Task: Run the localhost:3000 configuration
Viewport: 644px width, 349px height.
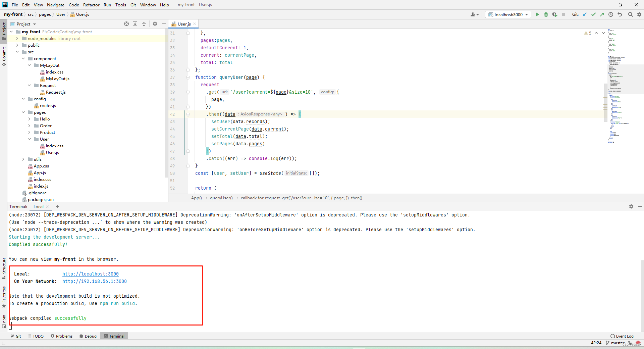Action: tap(537, 14)
